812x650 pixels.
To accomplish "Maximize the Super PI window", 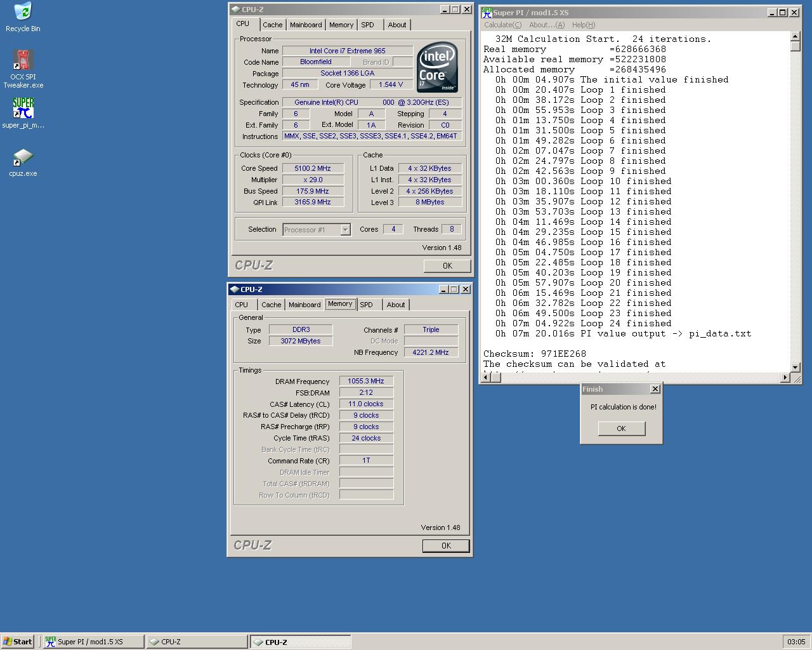I will coord(782,12).
